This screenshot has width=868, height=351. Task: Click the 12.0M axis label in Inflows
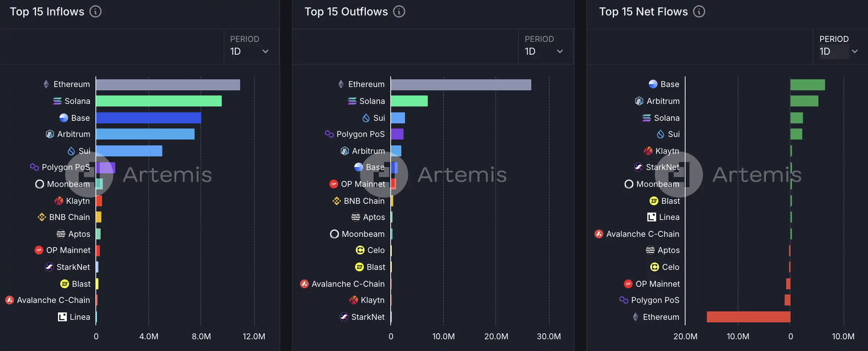click(x=254, y=336)
